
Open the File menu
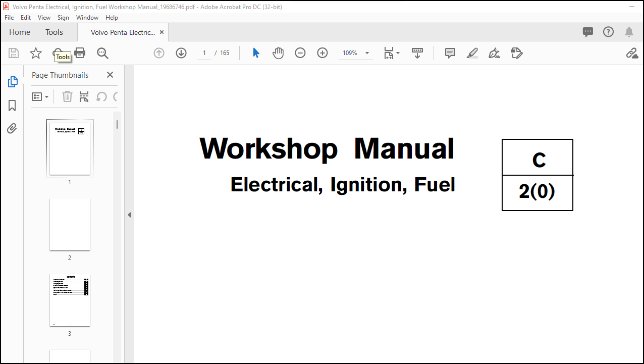[9, 17]
